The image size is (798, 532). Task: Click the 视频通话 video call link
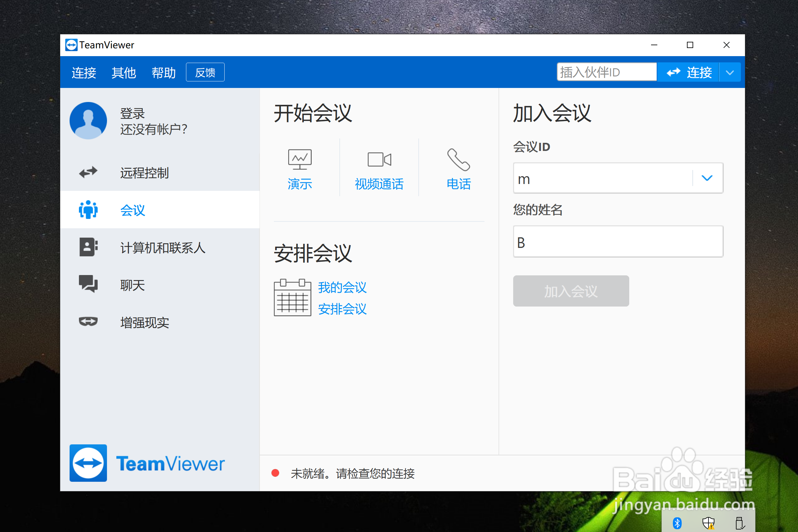coord(379,184)
